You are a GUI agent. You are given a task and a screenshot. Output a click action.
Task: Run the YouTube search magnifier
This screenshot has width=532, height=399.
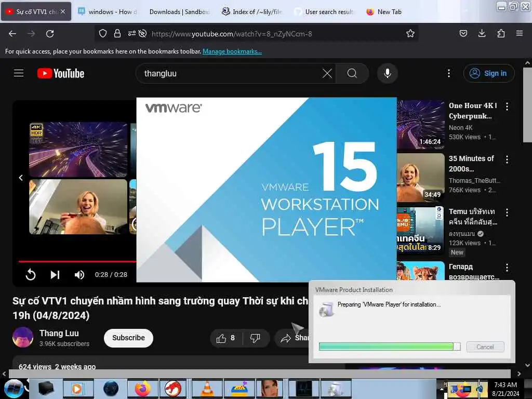point(352,73)
